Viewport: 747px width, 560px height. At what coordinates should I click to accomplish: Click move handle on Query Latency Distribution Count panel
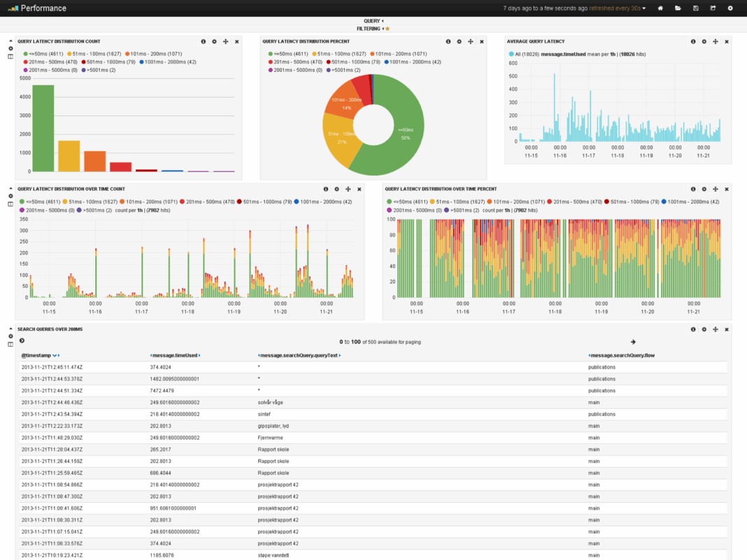click(x=225, y=42)
